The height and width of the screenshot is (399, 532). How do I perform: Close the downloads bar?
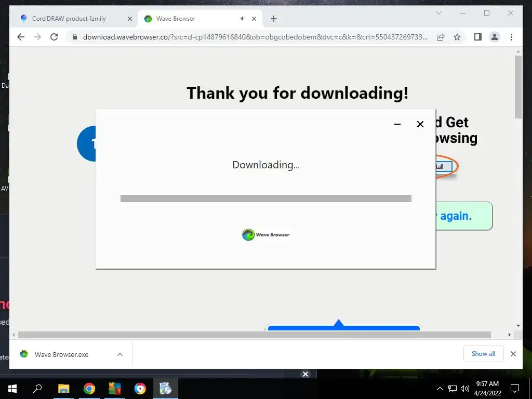pyautogui.click(x=513, y=354)
